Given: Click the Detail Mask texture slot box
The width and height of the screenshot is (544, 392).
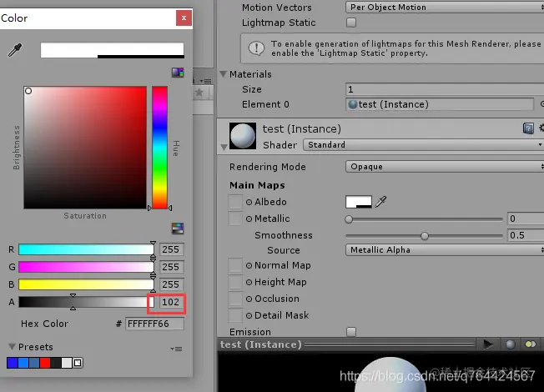Looking at the screenshot, I should pos(235,315).
